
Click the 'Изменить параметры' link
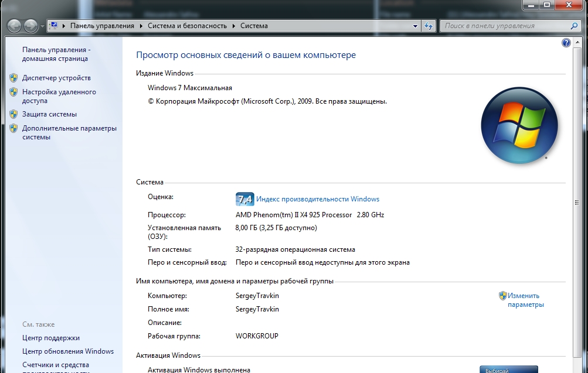526,300
